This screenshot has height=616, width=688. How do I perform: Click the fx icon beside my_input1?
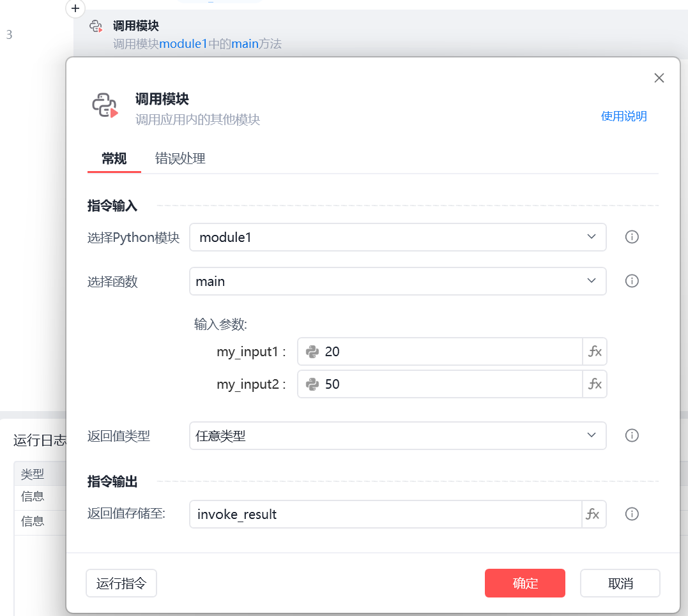[x=595, y=351]
